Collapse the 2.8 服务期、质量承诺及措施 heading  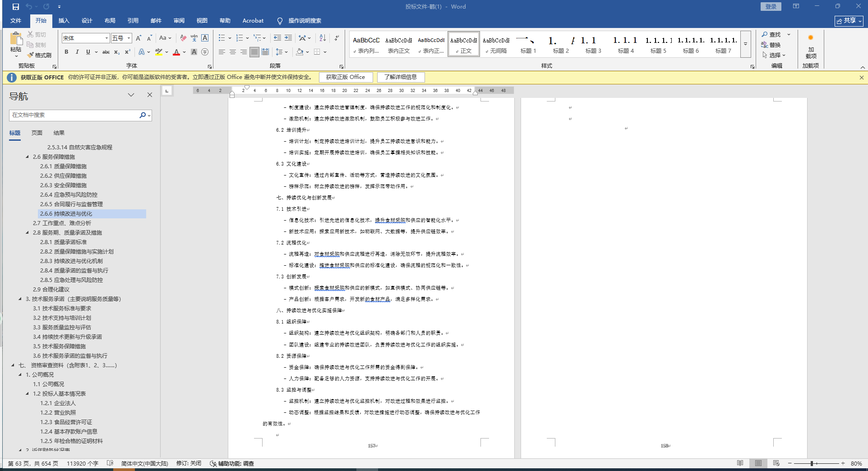coord(28,233)
